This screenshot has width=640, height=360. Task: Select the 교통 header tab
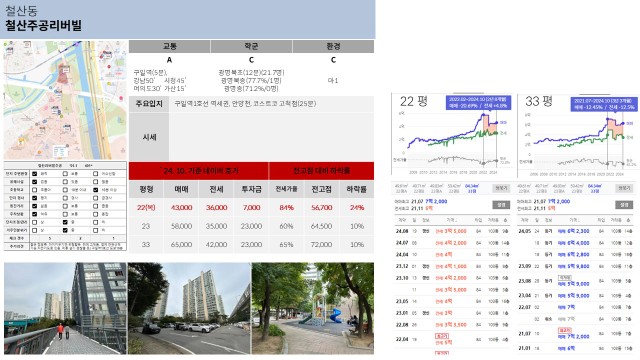point(169,47)
